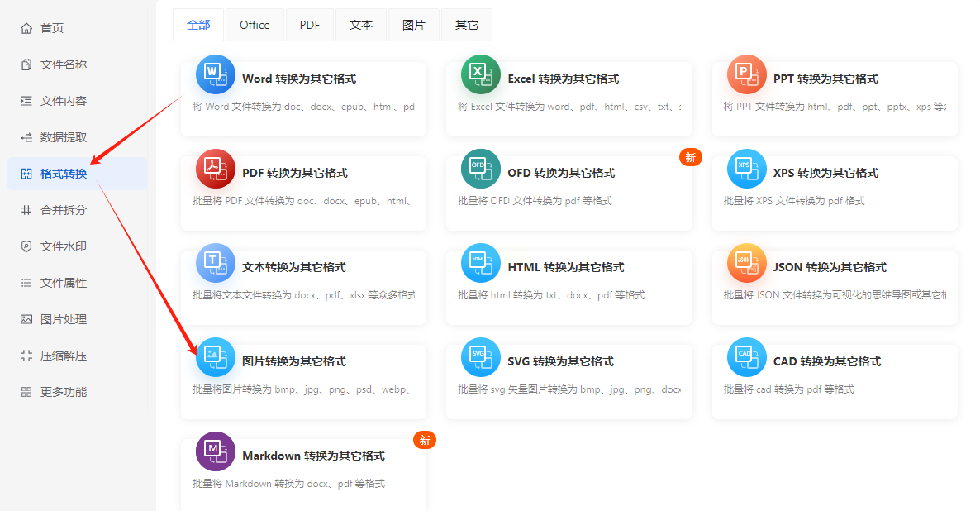
Task: Open the HTML 转换为其它格式 card title
Action: click(566, 267)
